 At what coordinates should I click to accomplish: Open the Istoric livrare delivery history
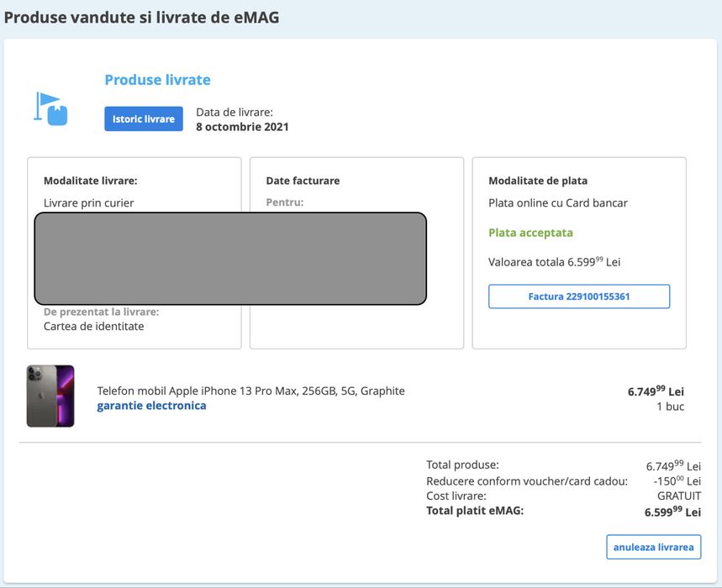[144, 119]
